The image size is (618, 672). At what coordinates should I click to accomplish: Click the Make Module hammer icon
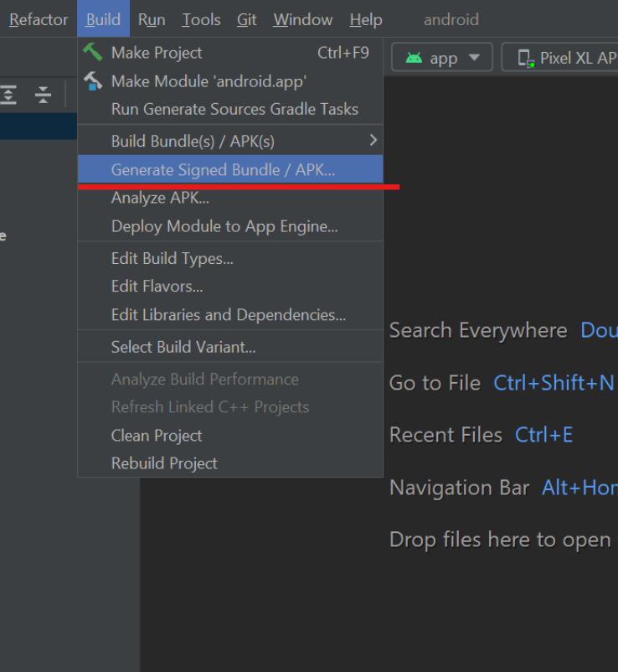coord(92,80)
